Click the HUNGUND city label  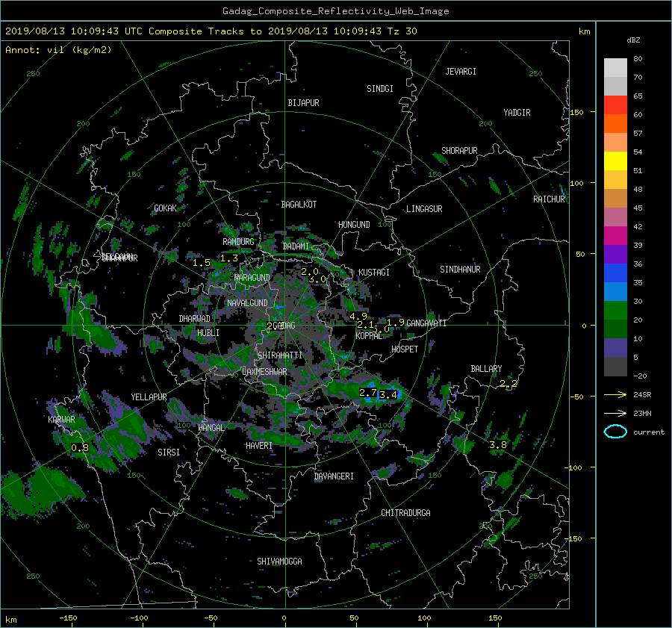(x=354, y=225)
